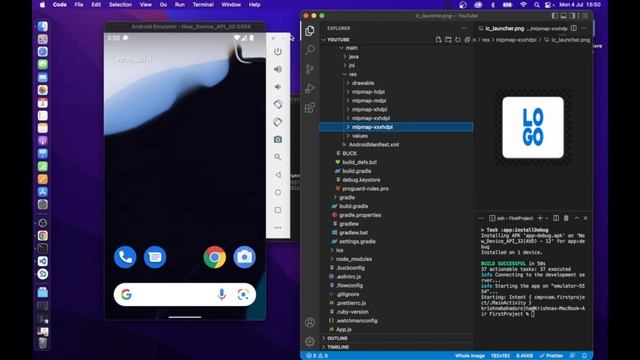Open the Help menu
640x360 pixels.
254,4
